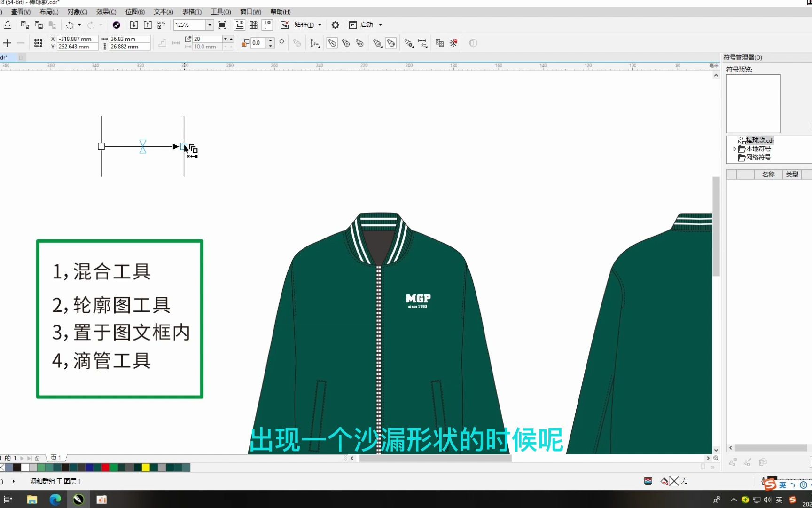Click the Import icon on the toolbar
Image resolution: width=812 pixels, height=508 pixels.
[135, 24]
